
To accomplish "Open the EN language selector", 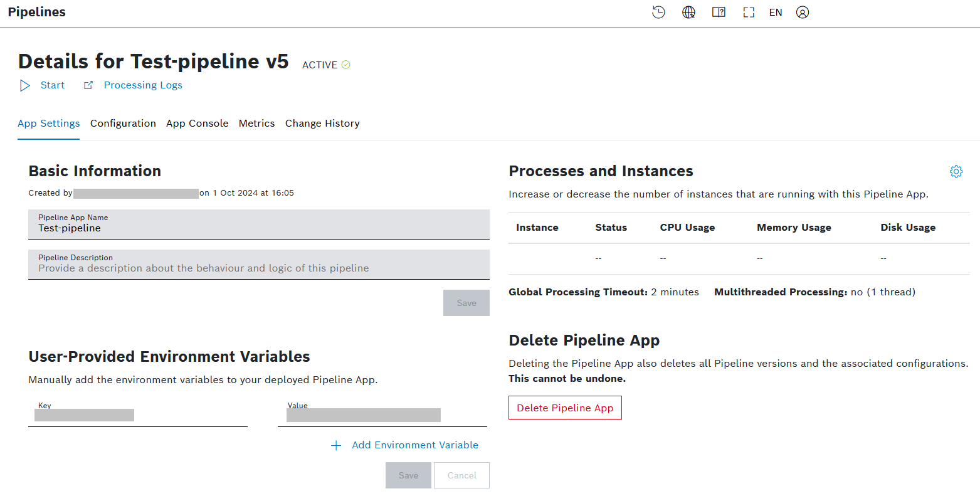I will (x=776, y=13).
